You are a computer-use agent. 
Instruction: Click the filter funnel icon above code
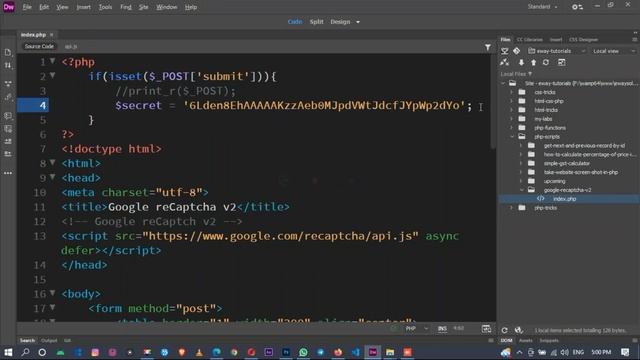pyautogui.click(x=488, y=47)
